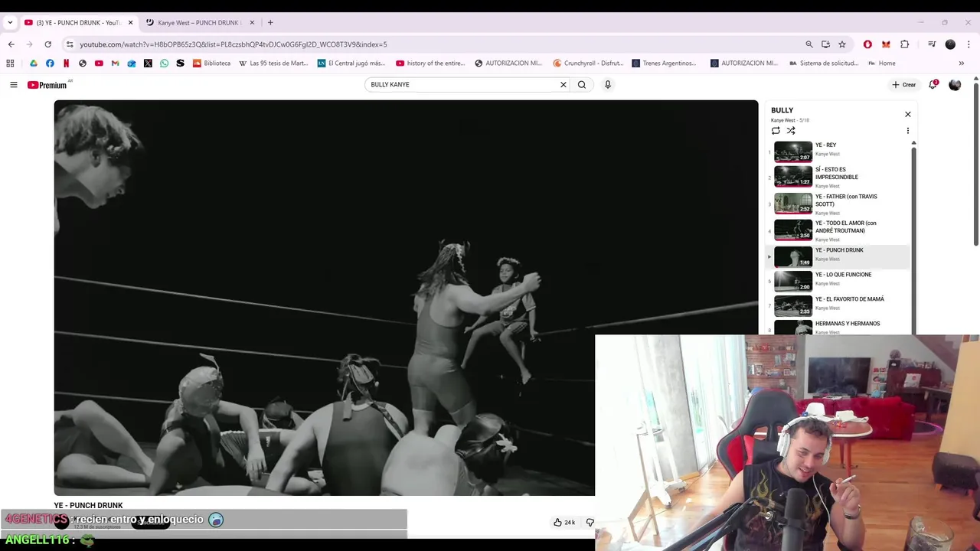Open Las 95 tesis de Mart... bookmark
Viewport: 980px width, 551px height.
point(273,64)
